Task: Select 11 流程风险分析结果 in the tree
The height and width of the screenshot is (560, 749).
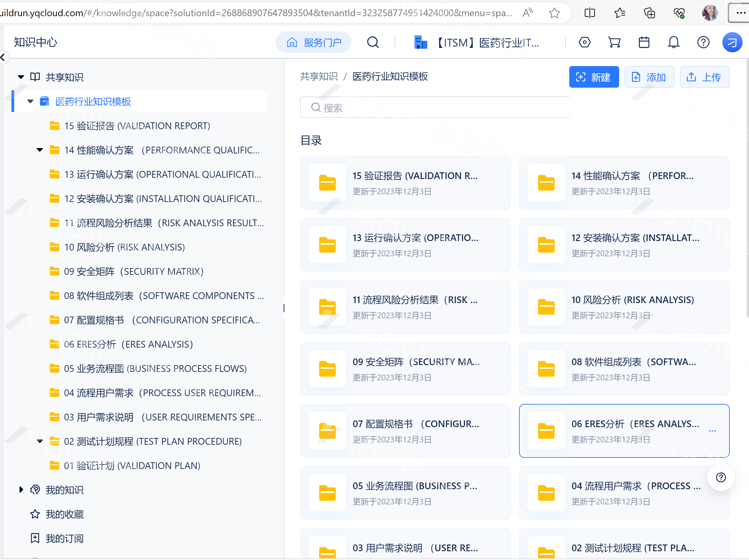Action: pyautogui.click(x=164, y=223)
